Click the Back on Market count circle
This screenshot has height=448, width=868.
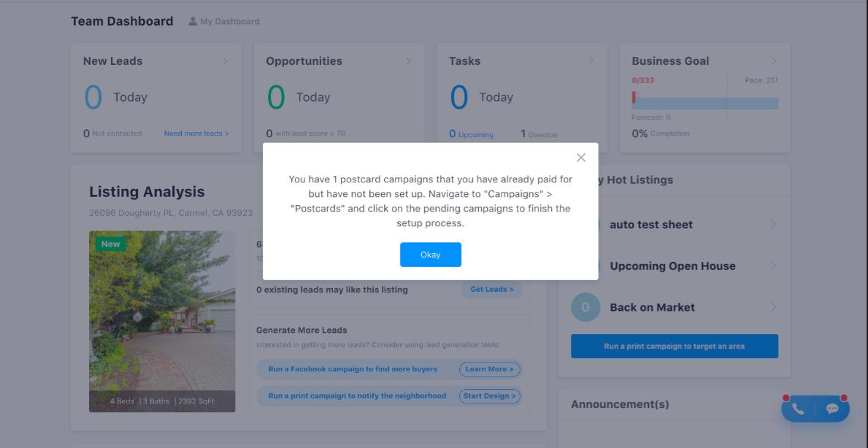(x=585, y=308)
